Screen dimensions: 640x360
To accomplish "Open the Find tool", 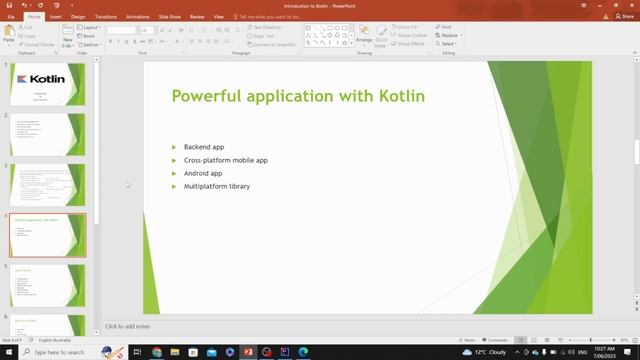I will 443,27.
